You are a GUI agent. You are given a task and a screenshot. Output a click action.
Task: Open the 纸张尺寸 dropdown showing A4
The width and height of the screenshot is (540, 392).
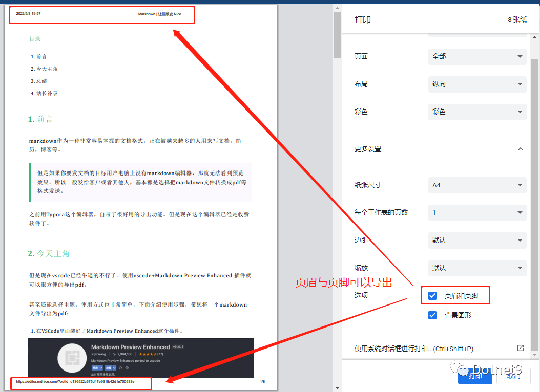point(477,185)
